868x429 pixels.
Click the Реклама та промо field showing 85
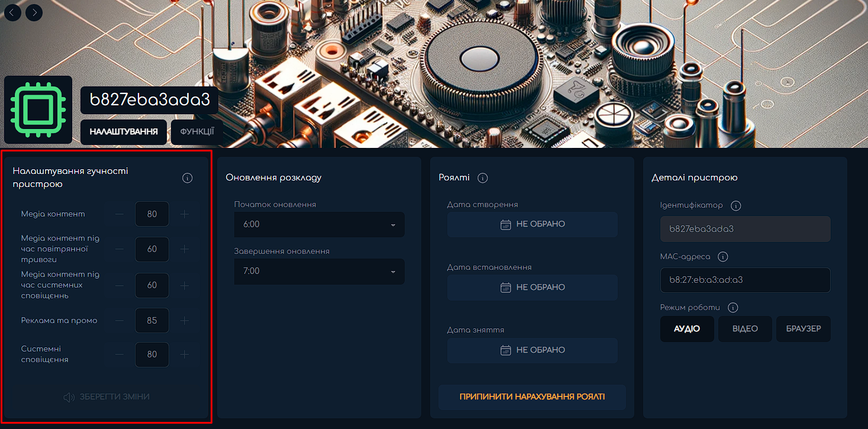click(x=152, y=320)
